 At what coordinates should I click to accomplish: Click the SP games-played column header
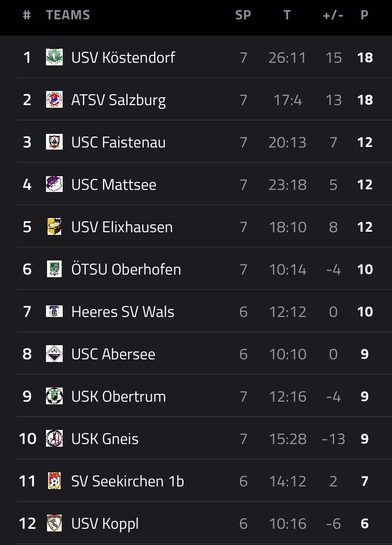(x=243, y=15)
